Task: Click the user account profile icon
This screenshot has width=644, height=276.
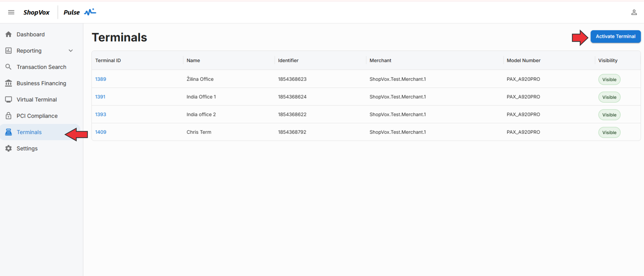Action: coord(634,12)
